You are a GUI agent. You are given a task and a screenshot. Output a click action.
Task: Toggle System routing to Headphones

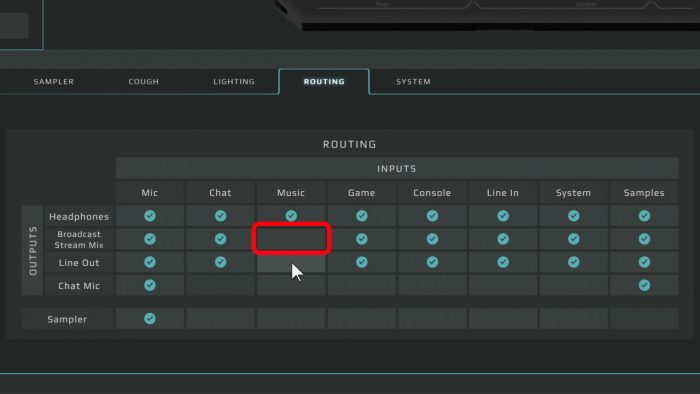pos(574,216)
